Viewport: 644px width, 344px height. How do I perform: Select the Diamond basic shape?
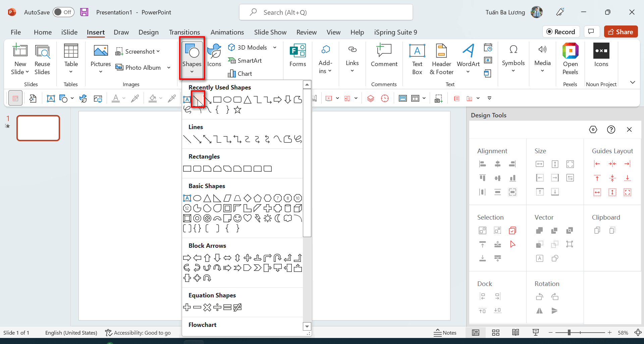coord(248,198)
